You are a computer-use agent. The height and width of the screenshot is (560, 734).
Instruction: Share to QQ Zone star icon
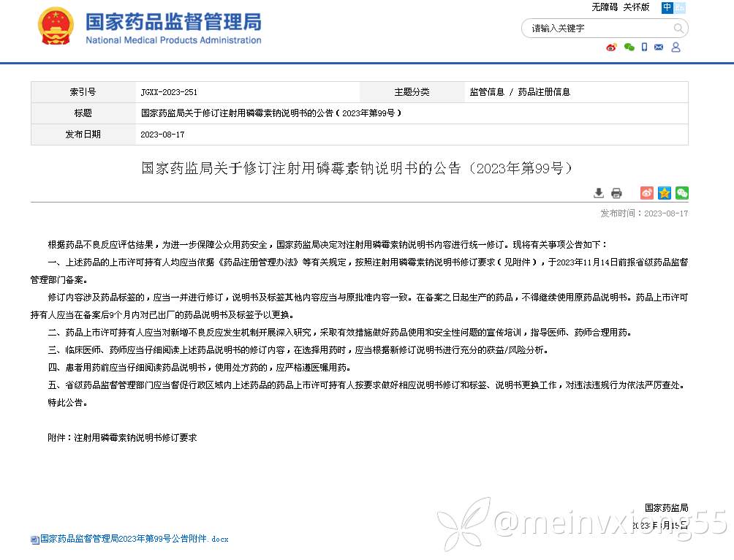[x=664, y=193]
